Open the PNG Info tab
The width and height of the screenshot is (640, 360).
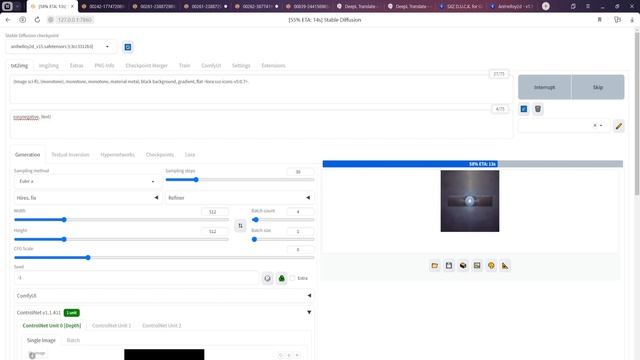click(104, 66)
